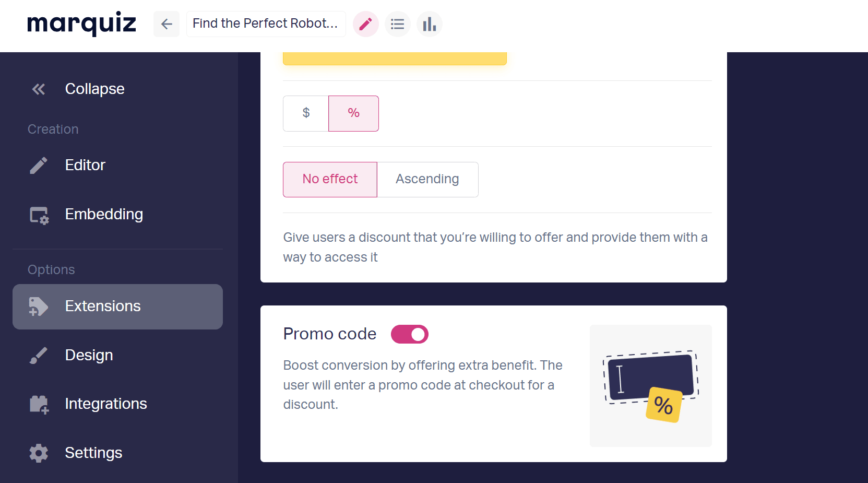Click the quiz title field Find the Perfect Robot
This screenshot has width=868, height=483.
[266, 24]
